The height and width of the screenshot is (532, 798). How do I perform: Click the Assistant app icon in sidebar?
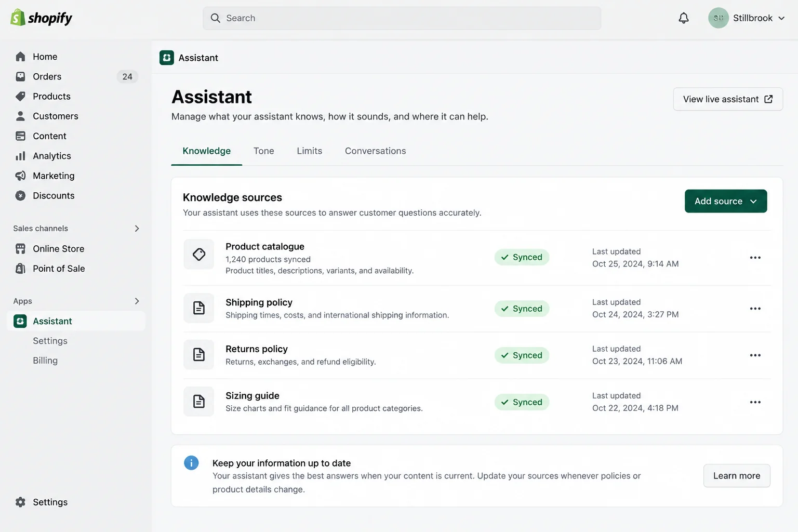20,321
